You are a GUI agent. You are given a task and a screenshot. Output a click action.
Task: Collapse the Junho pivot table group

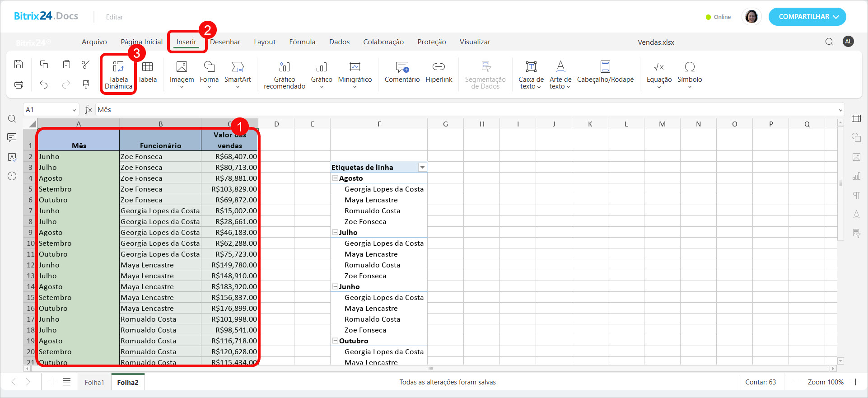335,287
